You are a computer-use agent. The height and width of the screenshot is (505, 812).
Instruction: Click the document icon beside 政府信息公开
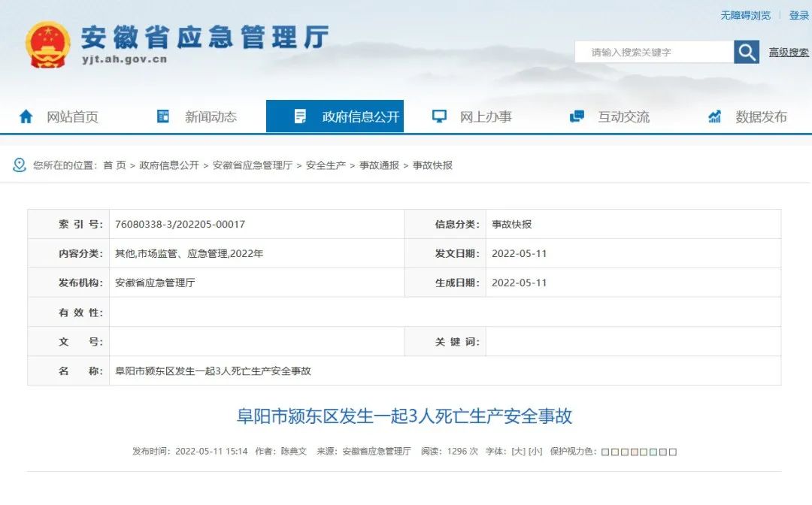click(x=300, y=116)
